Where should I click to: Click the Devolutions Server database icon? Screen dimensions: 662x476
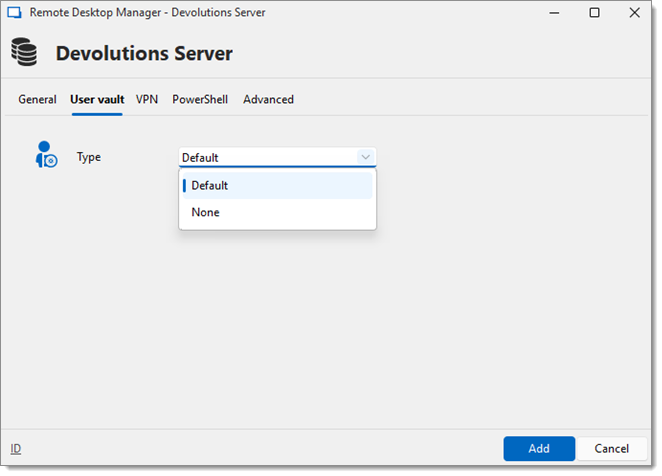[24, 52]
